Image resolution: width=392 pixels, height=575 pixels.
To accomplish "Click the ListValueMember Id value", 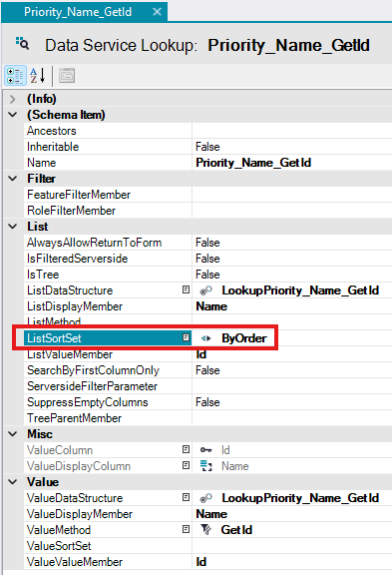I will click(201, 354).
